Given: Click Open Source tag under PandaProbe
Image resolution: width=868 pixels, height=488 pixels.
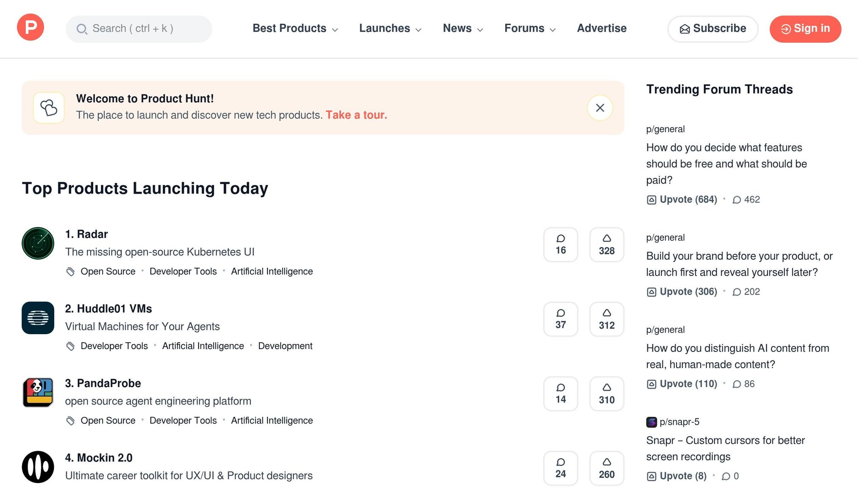Looking at the screenshot, I should (x=108, y=421).
